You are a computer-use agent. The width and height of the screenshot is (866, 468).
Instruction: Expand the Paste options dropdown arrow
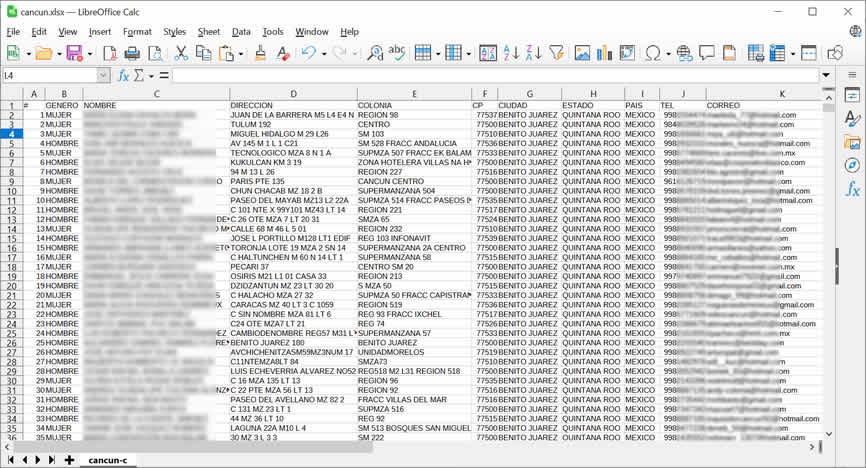(241, 54)
